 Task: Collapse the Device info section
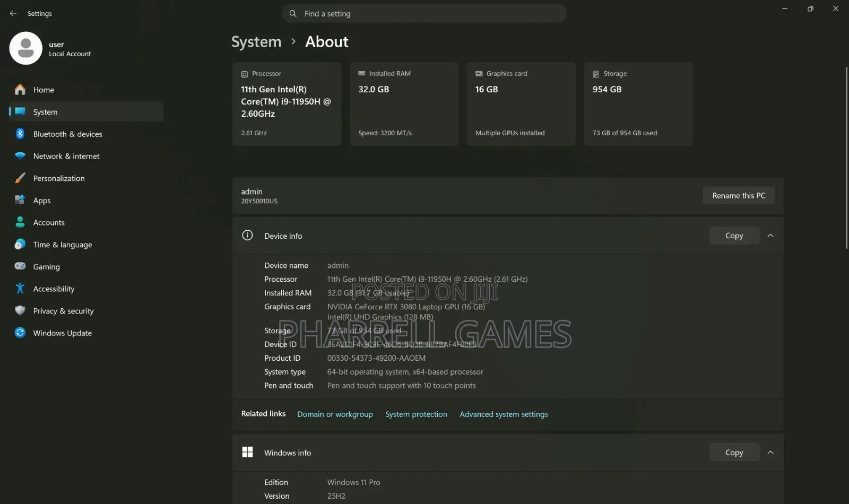770,236
